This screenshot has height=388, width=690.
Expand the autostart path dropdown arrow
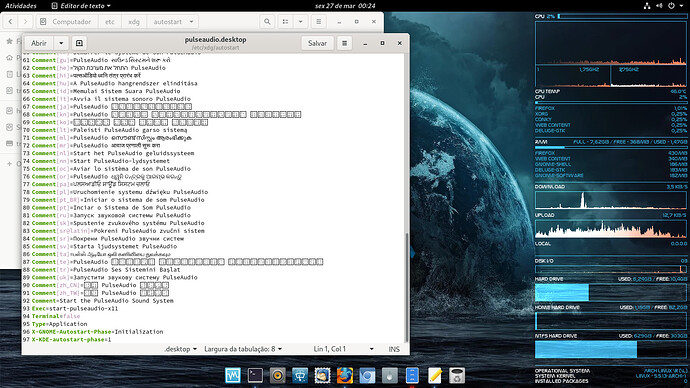pos(191,22)
